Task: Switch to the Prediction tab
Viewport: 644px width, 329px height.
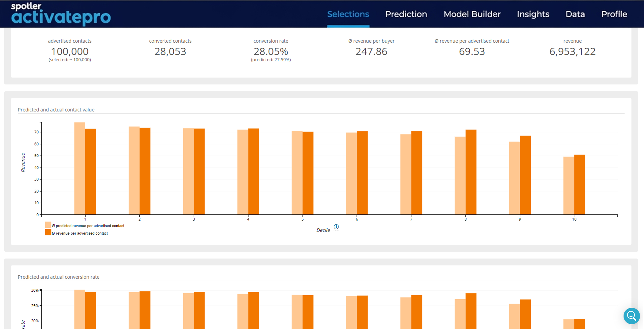Action: pyautogui.click(x=406, y=14)
